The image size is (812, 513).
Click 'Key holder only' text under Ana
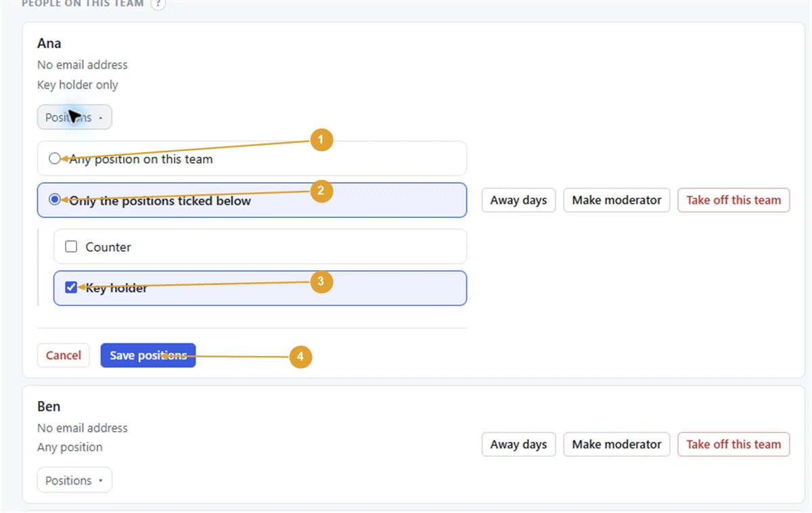[78, 85]
